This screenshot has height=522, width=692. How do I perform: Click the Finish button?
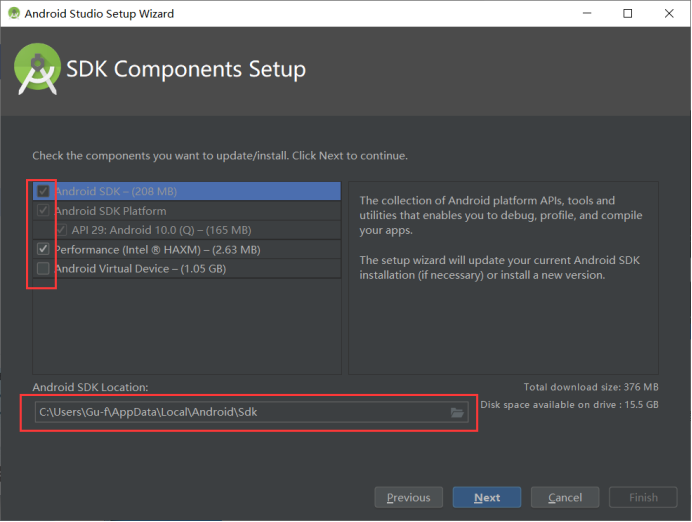pos(643,497)
